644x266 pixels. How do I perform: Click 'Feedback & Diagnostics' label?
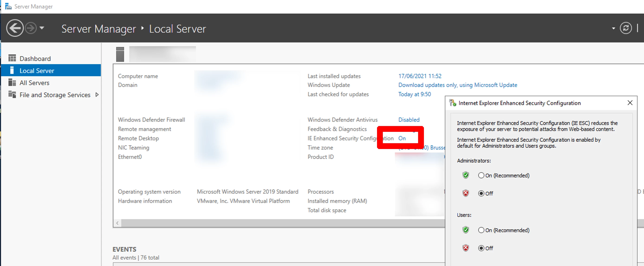point(337,129)
